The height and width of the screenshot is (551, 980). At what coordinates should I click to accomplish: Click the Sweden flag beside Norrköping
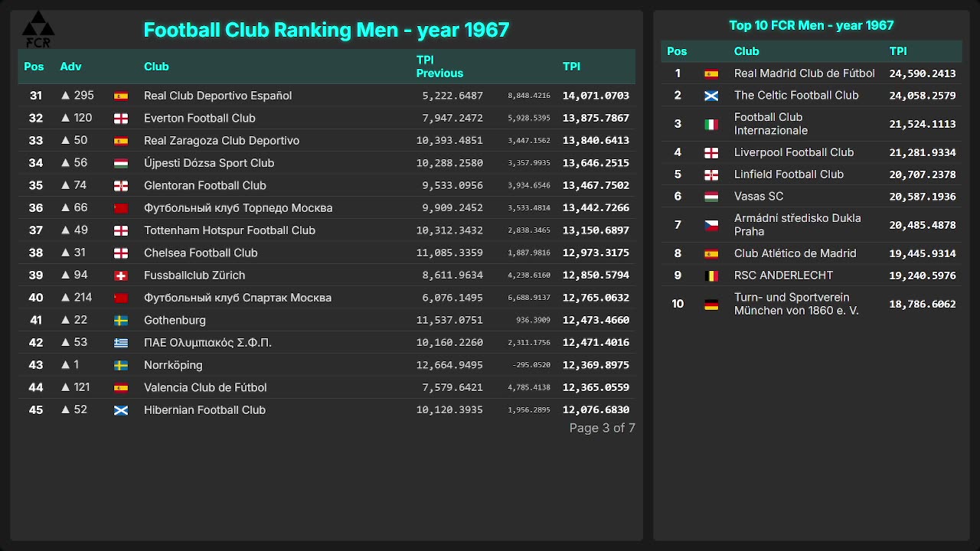pos(121,366)
